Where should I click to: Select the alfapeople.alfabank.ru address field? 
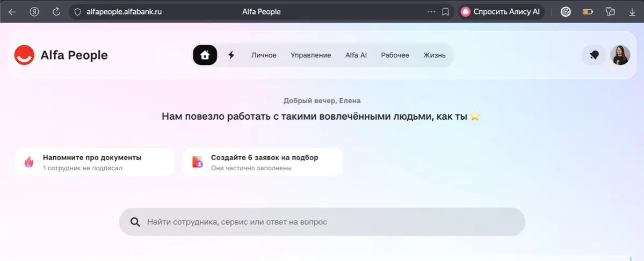coord(124,12)
